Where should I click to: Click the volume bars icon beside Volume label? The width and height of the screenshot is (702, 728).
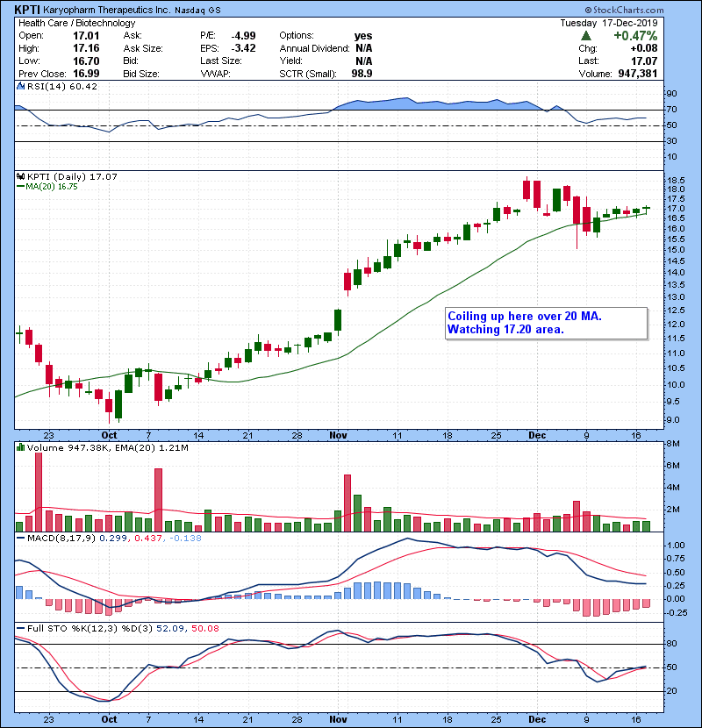click(20, 447)
